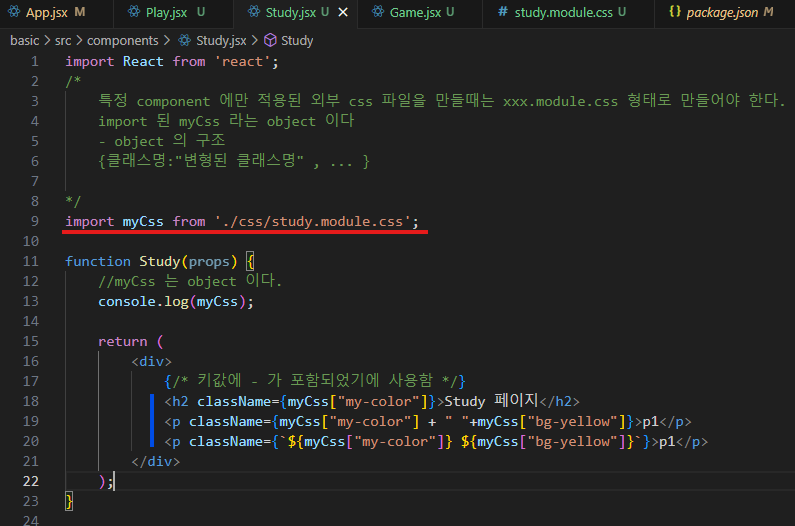795x526 pixels.
Task: Click 'xxx.module.css' in the comment
Action: (x=560, y=101)
